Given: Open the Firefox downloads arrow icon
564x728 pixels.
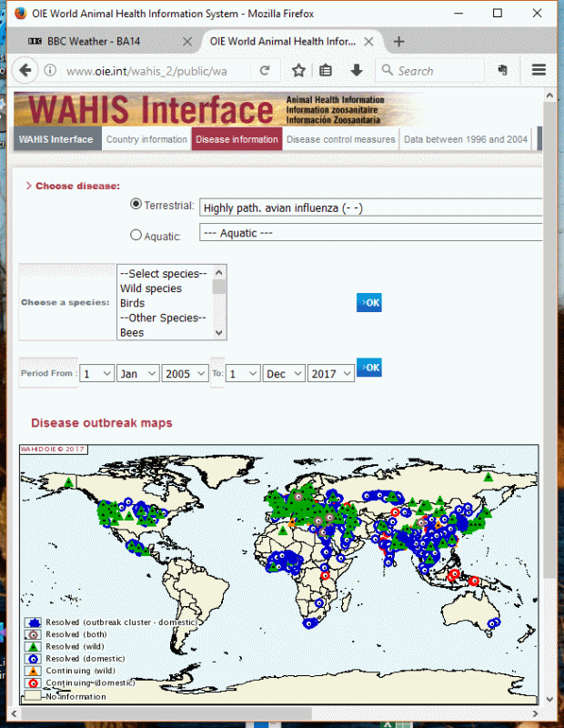Looking at the screenshot, I should click(x=356, y=71).
